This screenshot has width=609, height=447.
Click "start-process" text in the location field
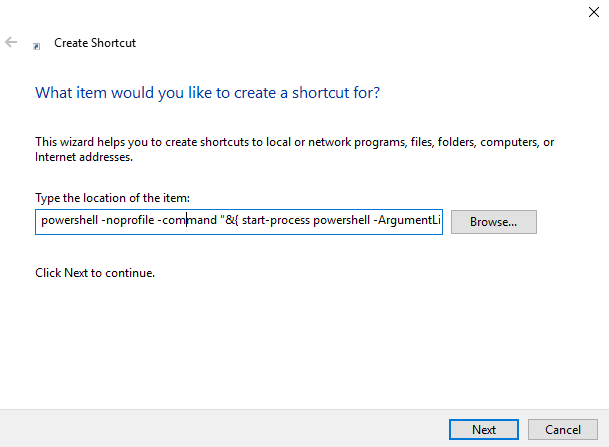275,221
